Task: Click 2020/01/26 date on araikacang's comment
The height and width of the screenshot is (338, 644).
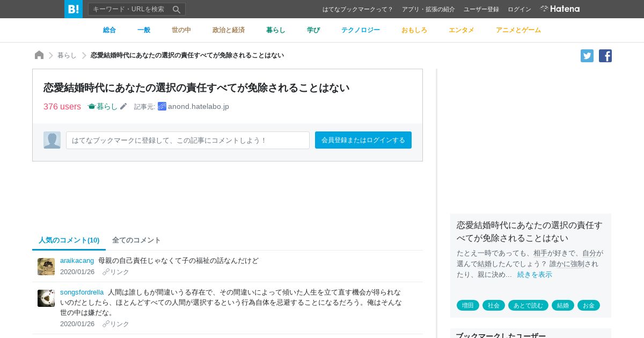Action: coord(77,272)
